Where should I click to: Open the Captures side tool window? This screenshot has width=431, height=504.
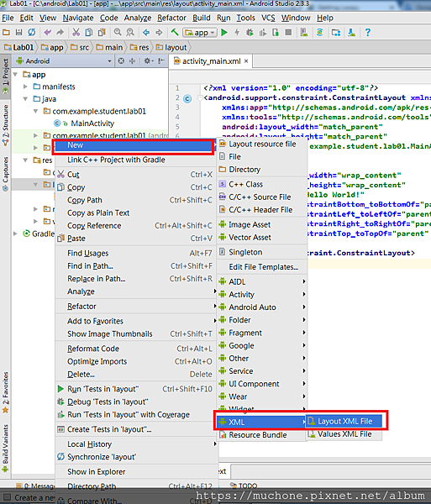click(x=6, y=174)
